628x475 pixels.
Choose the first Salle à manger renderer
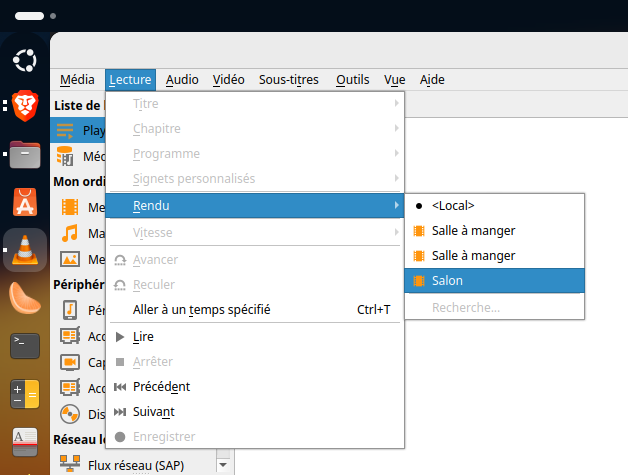(473, 230)
